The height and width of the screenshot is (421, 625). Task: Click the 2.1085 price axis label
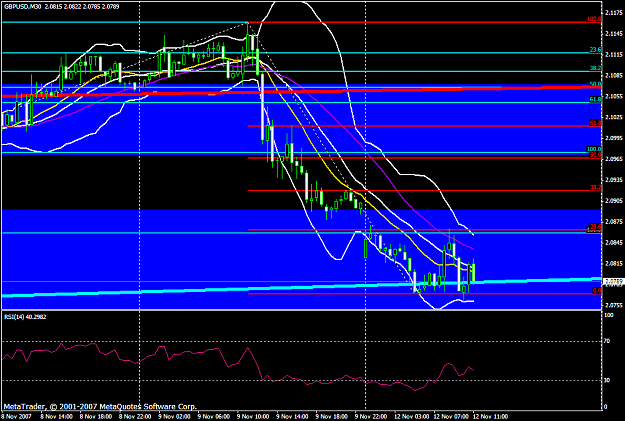point(613,75)
